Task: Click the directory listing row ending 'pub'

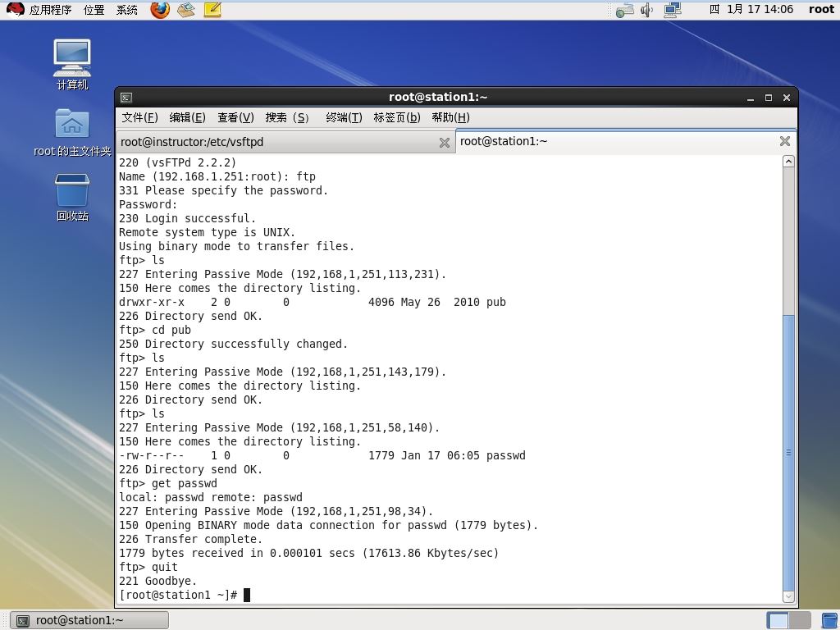Action: click(313, 302)
